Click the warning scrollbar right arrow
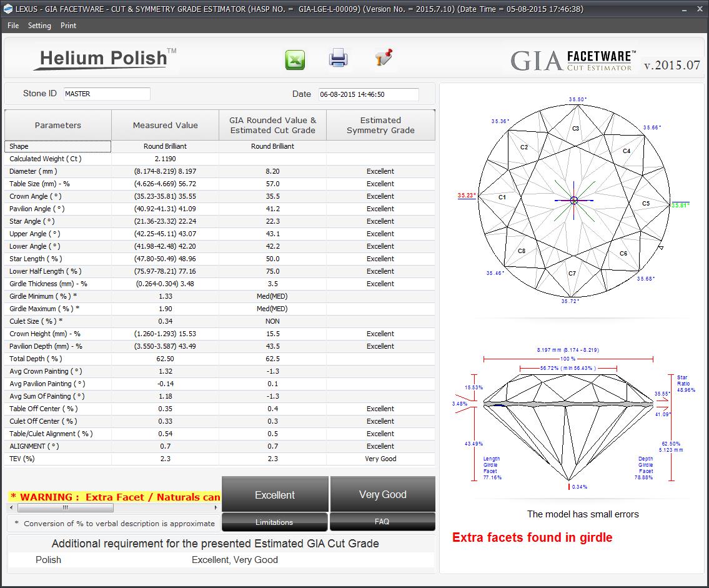The height and width of the screenshot is (588, 709). coord(216,507)
